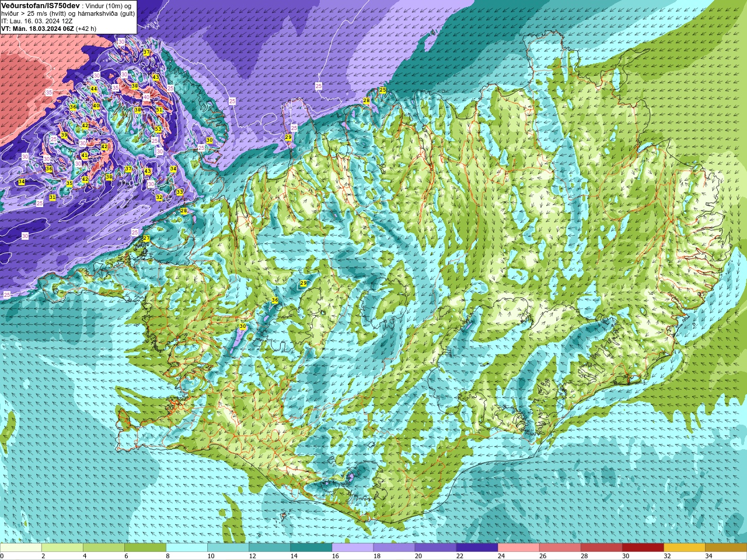Viewport: 747px width, 560px height.
Task: Select the yellow "51" gust label
Action: click(159, 110)
